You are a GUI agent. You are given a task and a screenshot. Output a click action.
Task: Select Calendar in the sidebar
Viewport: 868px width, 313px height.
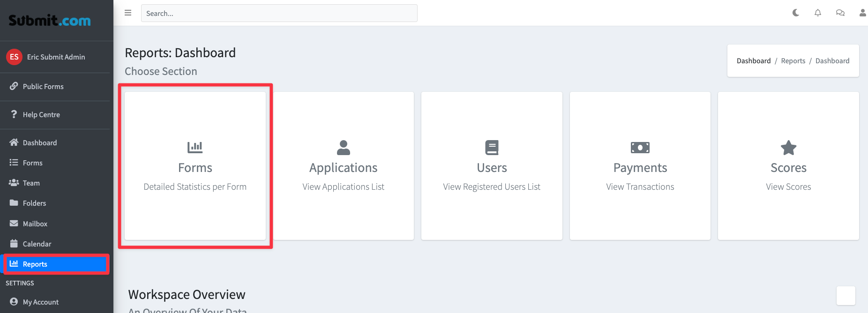(37, 244)
